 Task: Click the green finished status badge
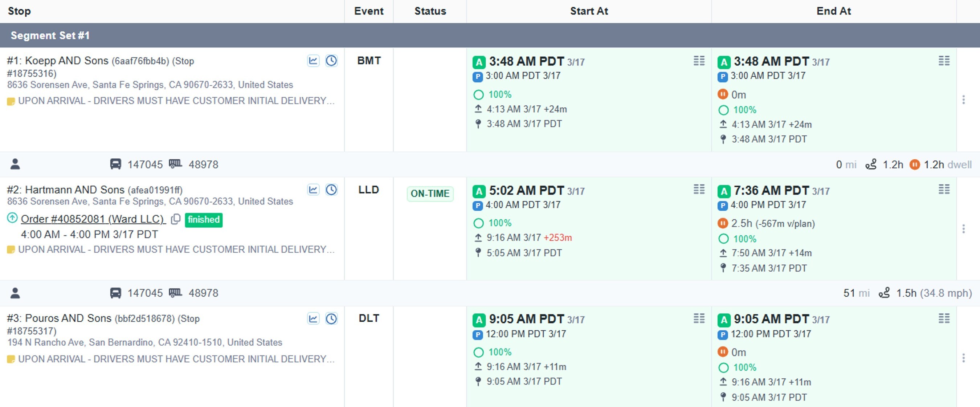204,220
